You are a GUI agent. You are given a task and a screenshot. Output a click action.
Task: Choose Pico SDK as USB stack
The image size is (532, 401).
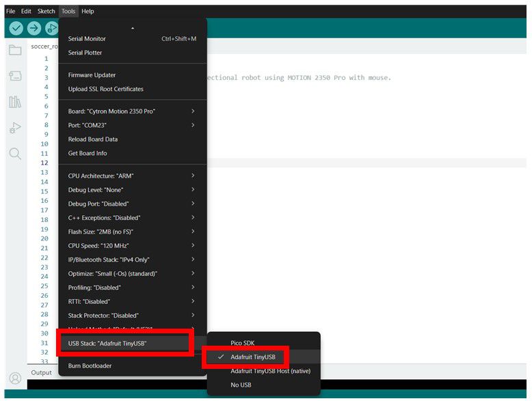click(x=242, y=343)
